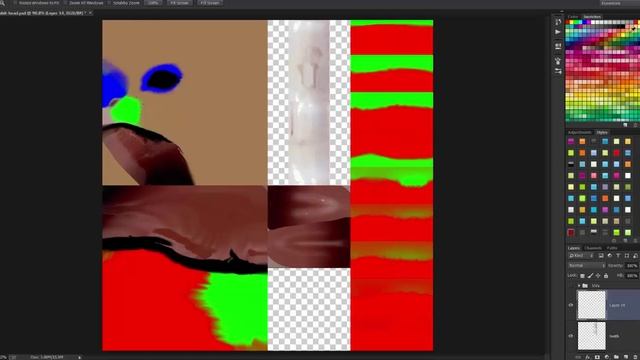The height and width of the screenshot is (360, 640).
Task: Toggle lock position icon
Action: (x=598, y=276)
